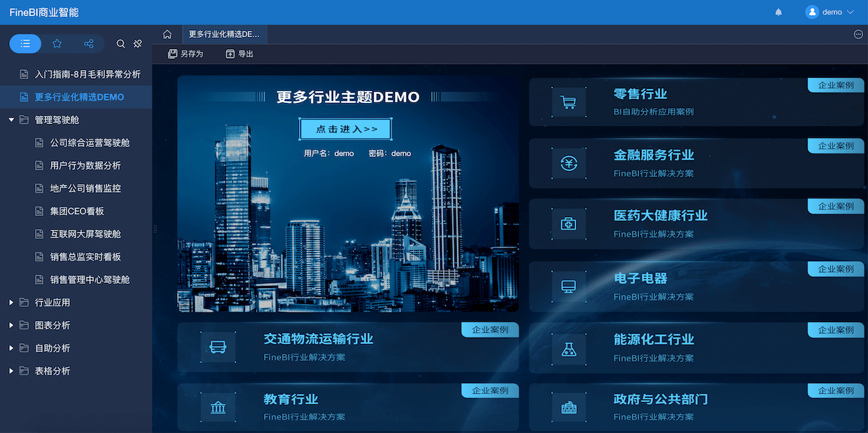The width and height of the screenshot is (868, 433).
Task: Click the 另存为 save-as button
Action: 185,54
